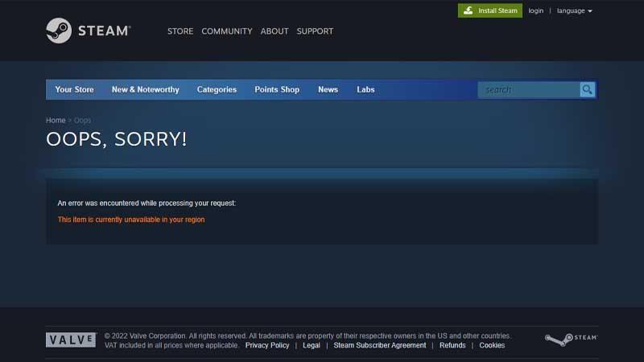
Task: Open the STORE menu
Action: click(x=180, y=31)
